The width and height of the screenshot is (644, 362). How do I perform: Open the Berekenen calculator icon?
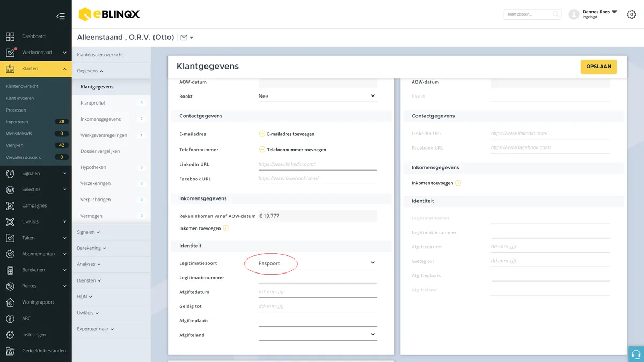click(x=10, y=270)
